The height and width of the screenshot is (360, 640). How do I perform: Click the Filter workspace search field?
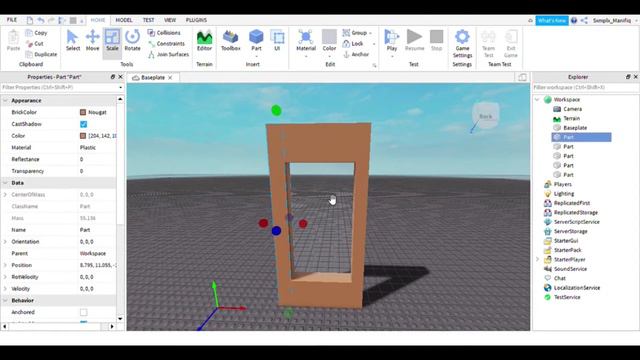[586, 87]
